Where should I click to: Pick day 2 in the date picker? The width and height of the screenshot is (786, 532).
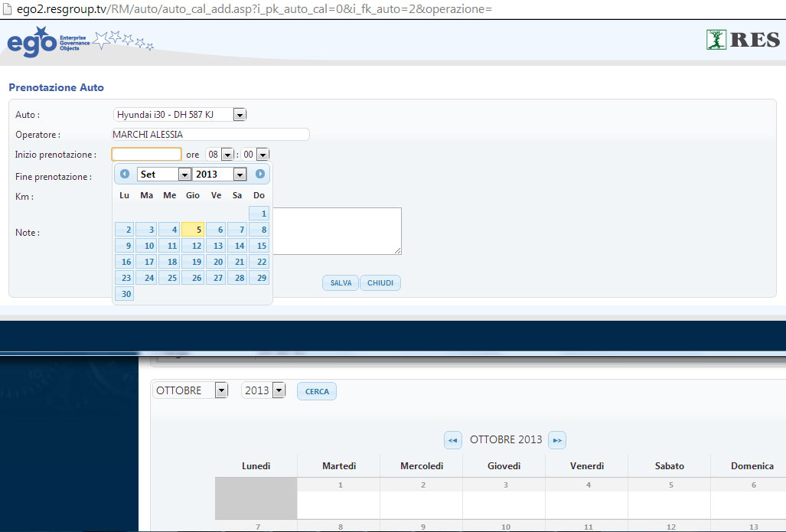124,229
